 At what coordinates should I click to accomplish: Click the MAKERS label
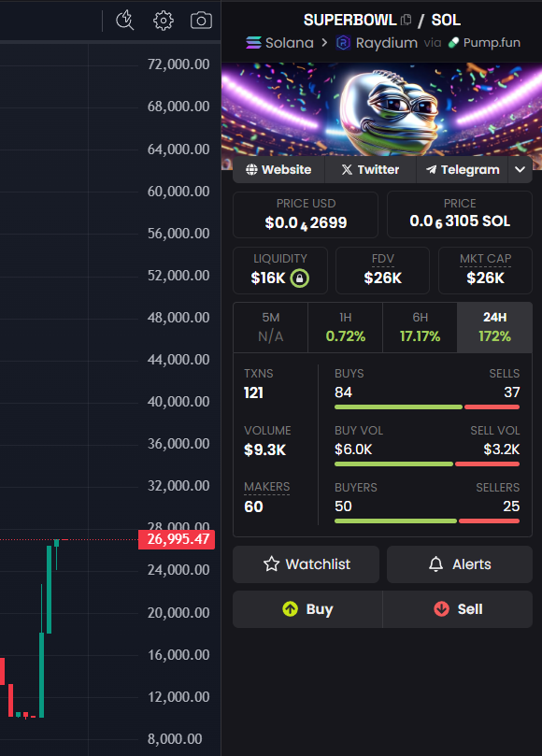point(266,487)
